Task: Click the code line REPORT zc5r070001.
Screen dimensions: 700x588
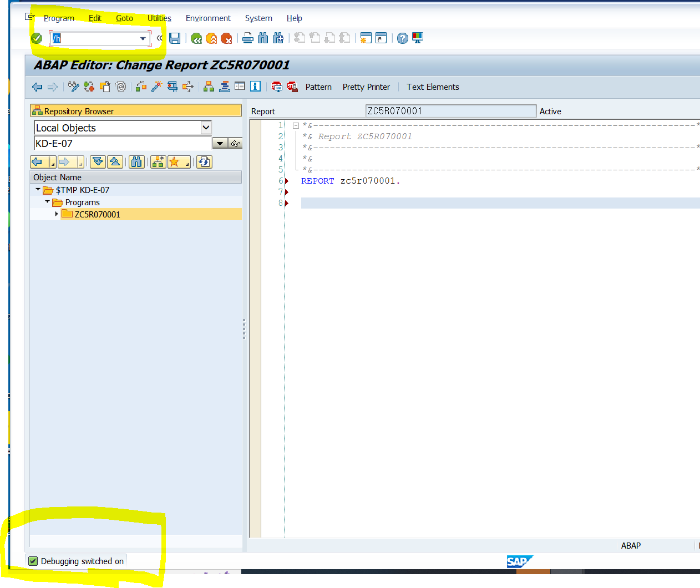Action: click(x=351, y=181)
